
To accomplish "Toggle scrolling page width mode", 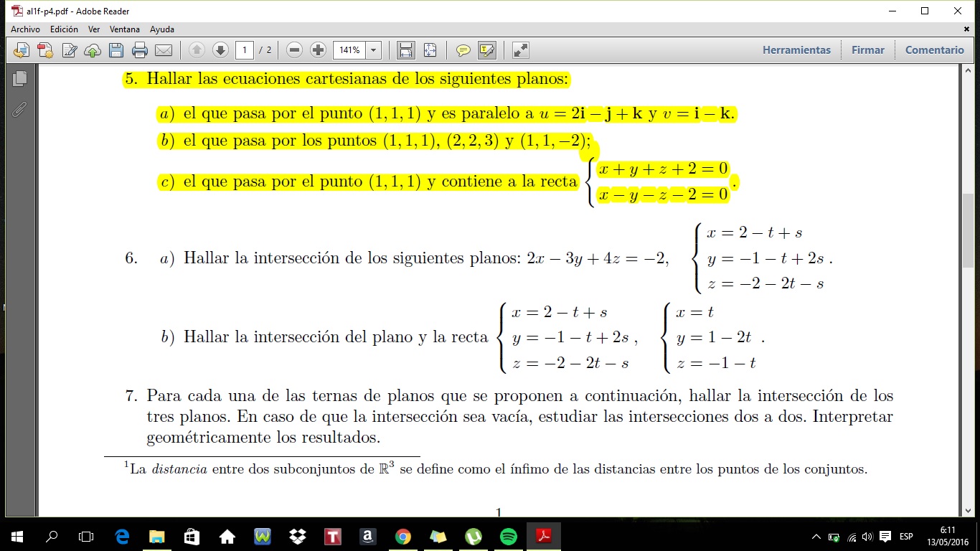I will pyautogui.click(x=406, y=50).
